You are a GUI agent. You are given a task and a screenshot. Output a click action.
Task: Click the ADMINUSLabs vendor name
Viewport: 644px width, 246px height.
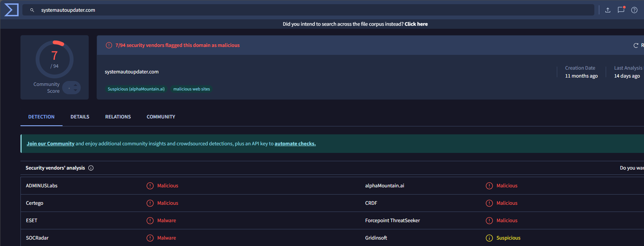pyautogui.click(x=42, y=186)
